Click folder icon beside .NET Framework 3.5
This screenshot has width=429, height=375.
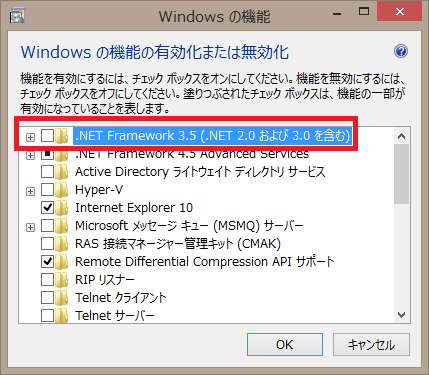(x=62, y=136)
